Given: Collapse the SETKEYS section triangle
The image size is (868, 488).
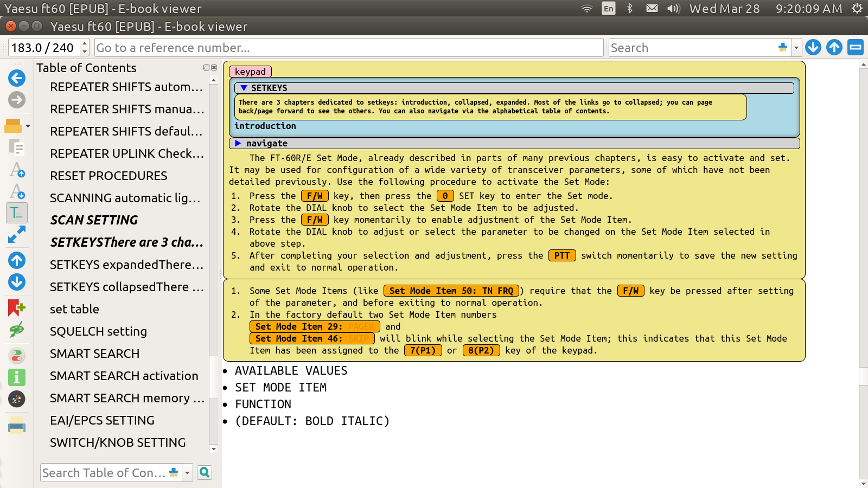Looking at the screenshot, I should (x=244, y=88).
